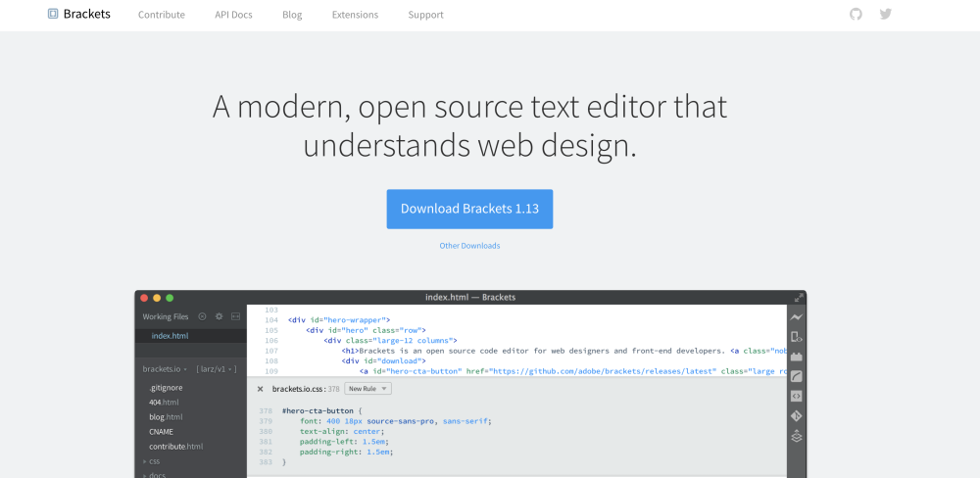Open the API Docs nav item
Viewport: 980px width, 478px height.
point(234,15)
